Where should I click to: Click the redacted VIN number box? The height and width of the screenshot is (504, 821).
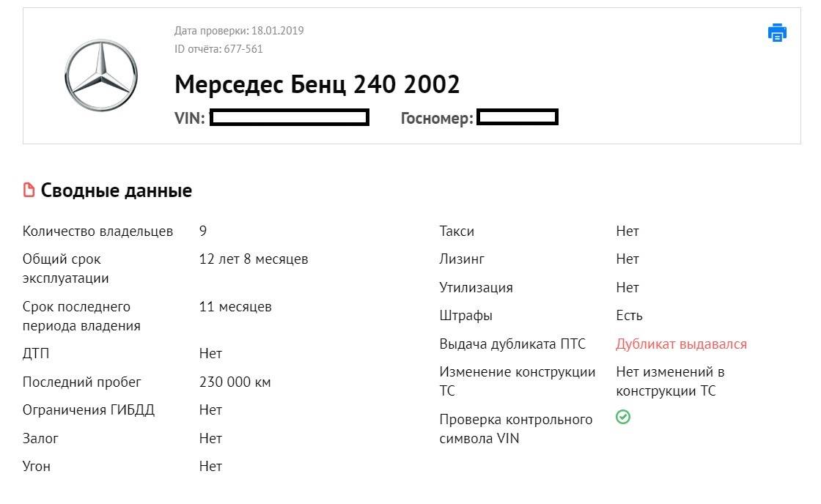290,117
